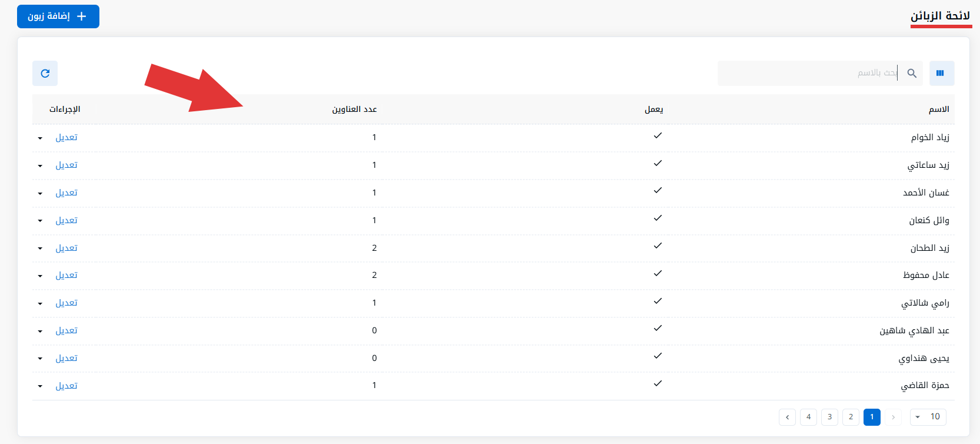Screen dimensions: 980x444
Task: Go to page 3
Action: [x=829, y=417]
